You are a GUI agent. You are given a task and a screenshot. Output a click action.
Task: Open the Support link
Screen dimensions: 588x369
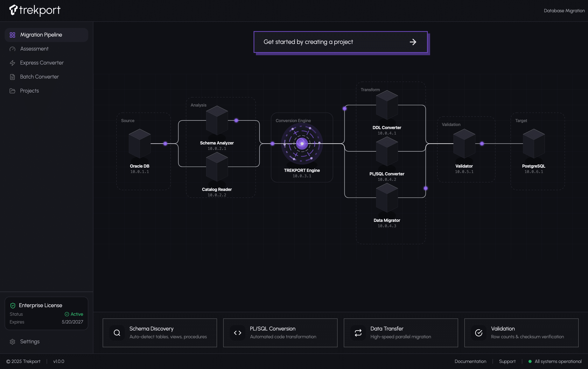pos(507,361)
